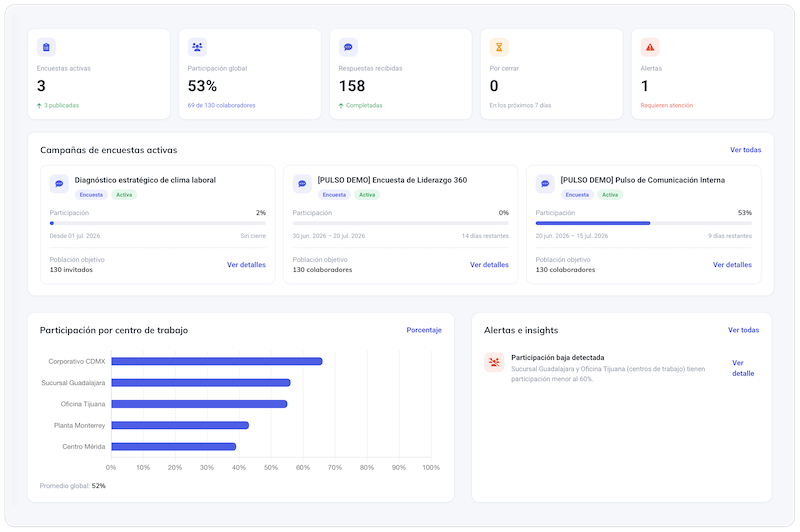Image resolution: width=800 pixels, height=532 pixels.
Task: Click the Centro Mérida bar in the chart
Action: pyautogui.click(x=173, y=447)
